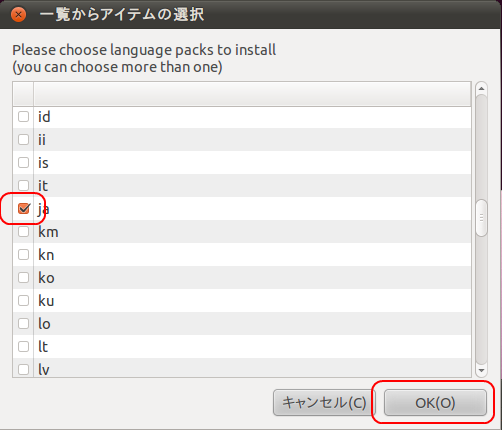
Task: Click the scrollbar up arrow
Action: 481,88
